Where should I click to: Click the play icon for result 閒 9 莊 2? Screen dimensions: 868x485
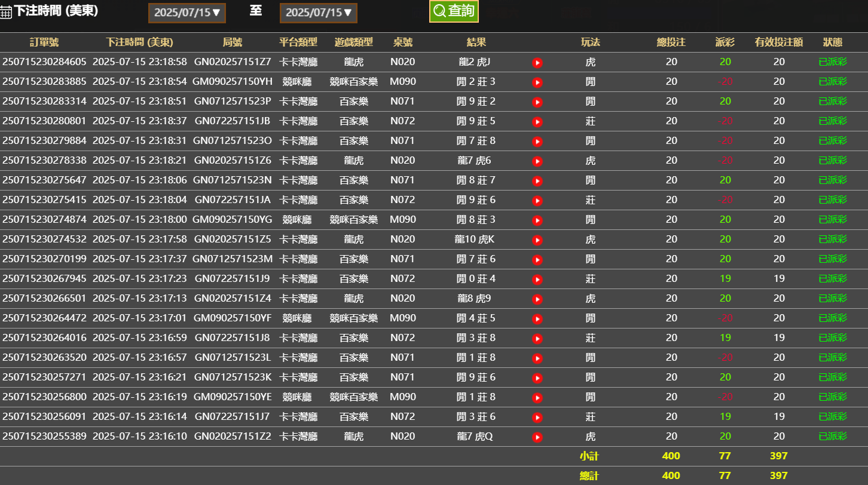pos(537,102)
